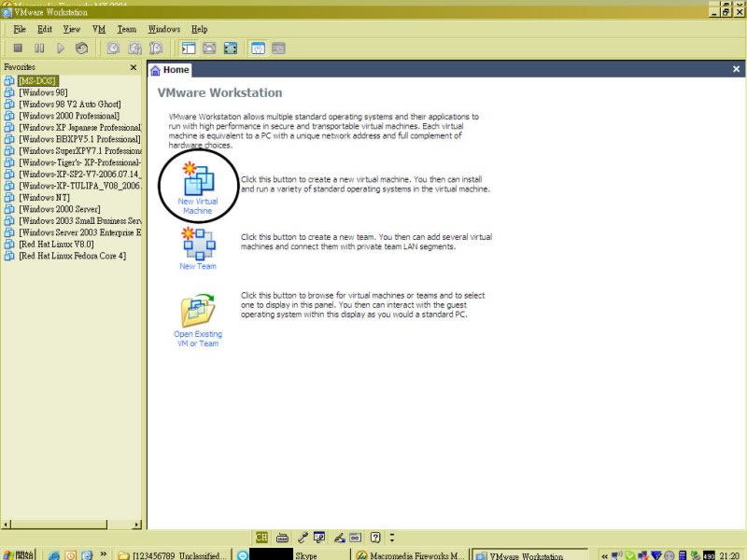This screenshot has width=747, height=560.
Task: Click the Open Existing VM or Team icon
Action: coord(198,310)
